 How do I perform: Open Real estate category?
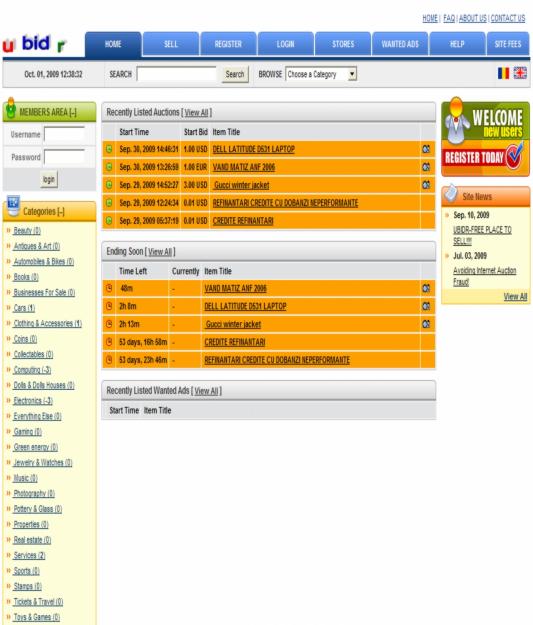click(32, 540)
